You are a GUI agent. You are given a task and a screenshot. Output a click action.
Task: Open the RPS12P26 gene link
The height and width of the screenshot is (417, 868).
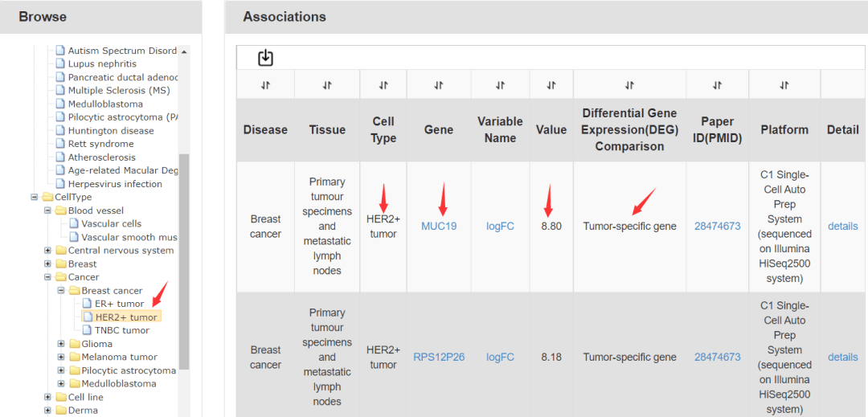coord(439,358)
